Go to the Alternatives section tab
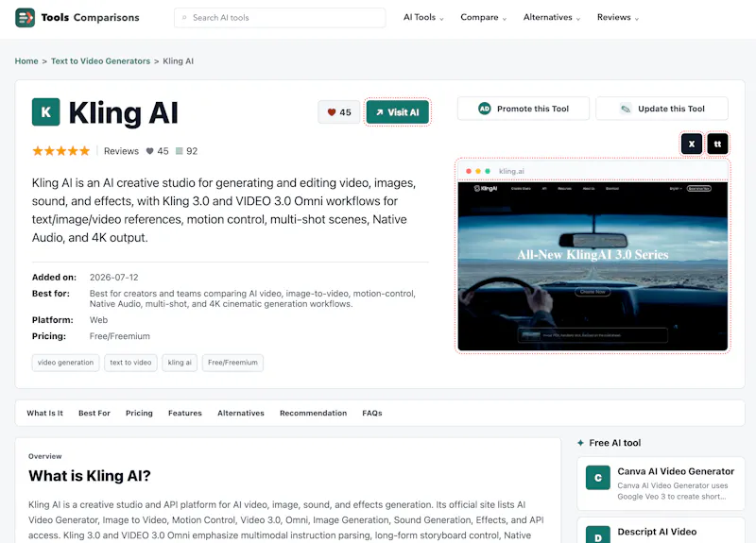756x543 pixels. (241, 413)
